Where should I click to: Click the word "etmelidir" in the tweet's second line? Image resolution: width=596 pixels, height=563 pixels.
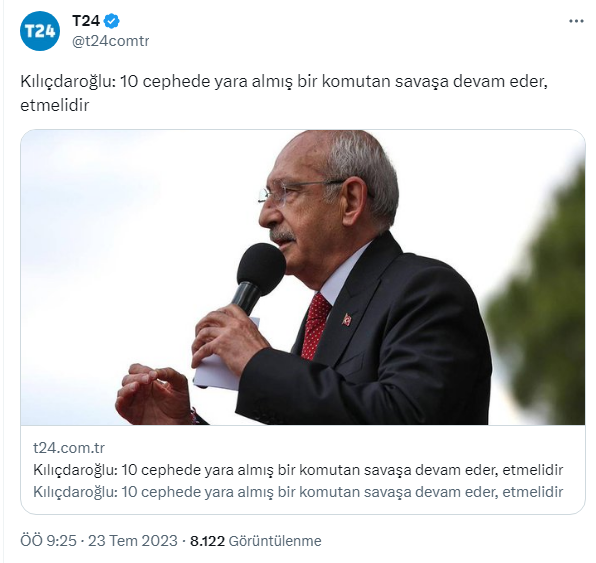pyautogui.click(x=54, y=105)
